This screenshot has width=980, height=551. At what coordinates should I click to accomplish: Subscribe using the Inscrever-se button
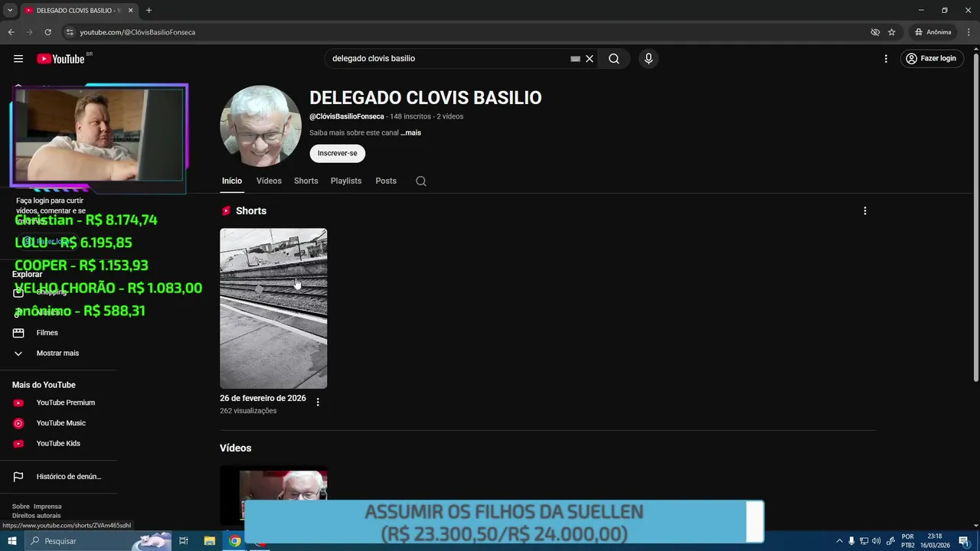[338, 153]
